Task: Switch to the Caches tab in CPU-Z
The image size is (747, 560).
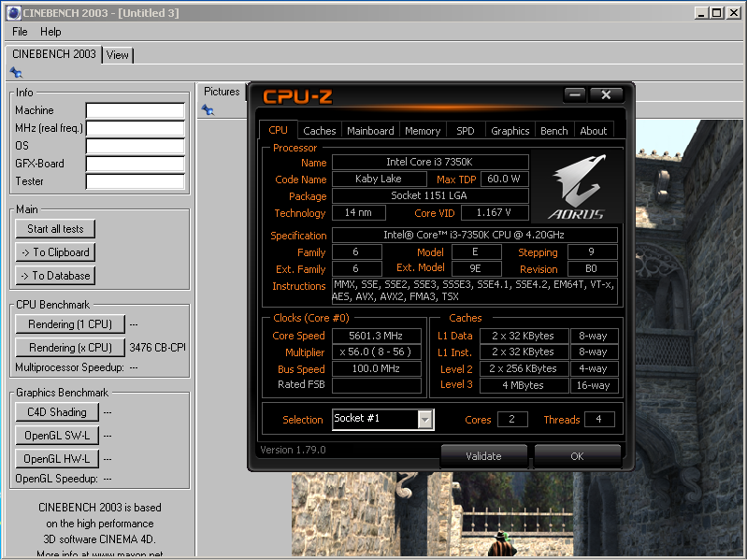Action: [x=319, y=131]
